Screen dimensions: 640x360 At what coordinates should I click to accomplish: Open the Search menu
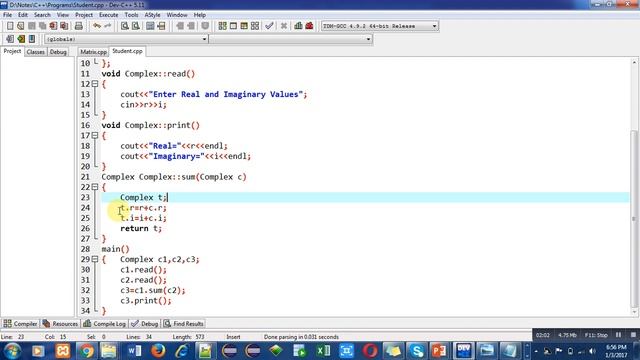[x=42, y=15]
